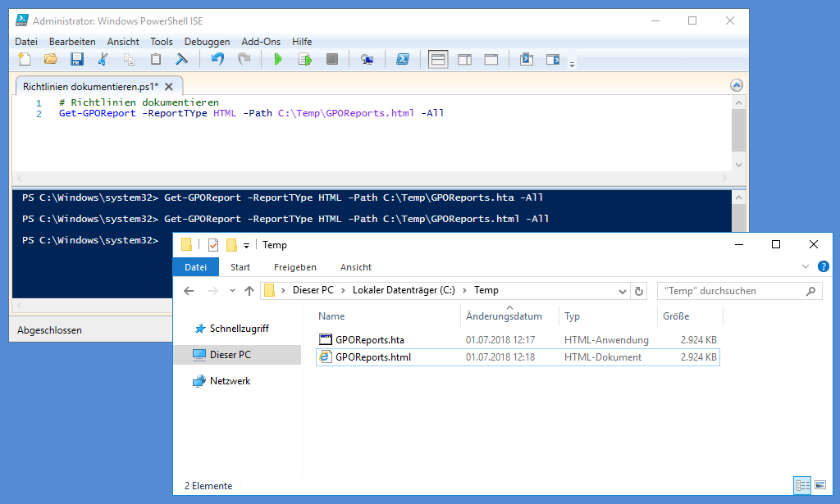The image size is (840, 504).
Task: Click the Änderungsdatum column header
Action: (x=504, y=316)
